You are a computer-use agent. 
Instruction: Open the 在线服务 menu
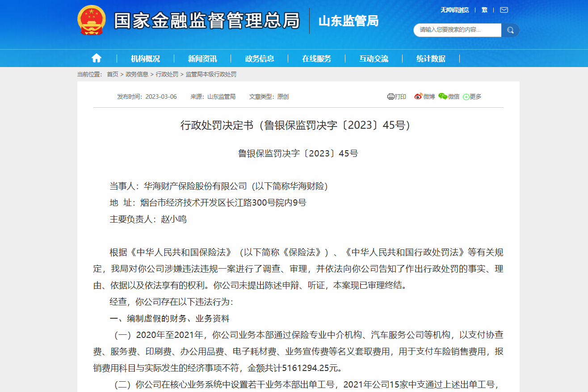tap(317, 59)
